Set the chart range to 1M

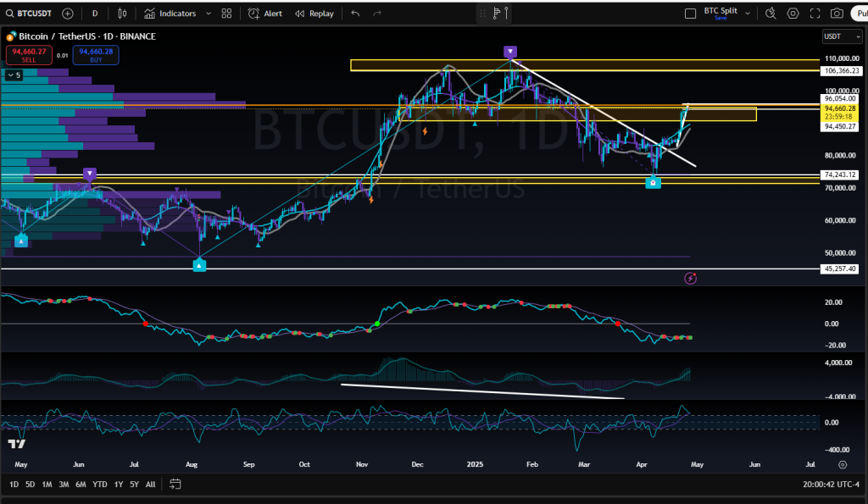[47, 485]
